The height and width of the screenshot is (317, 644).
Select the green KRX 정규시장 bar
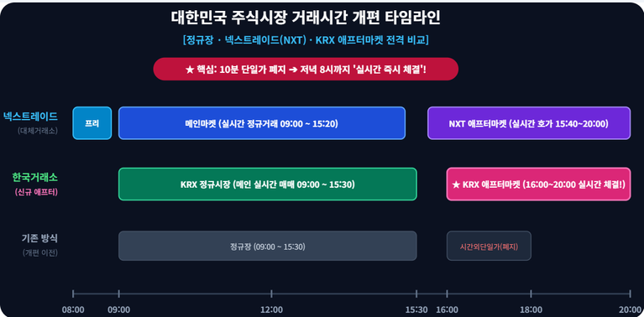click(268, 184)
